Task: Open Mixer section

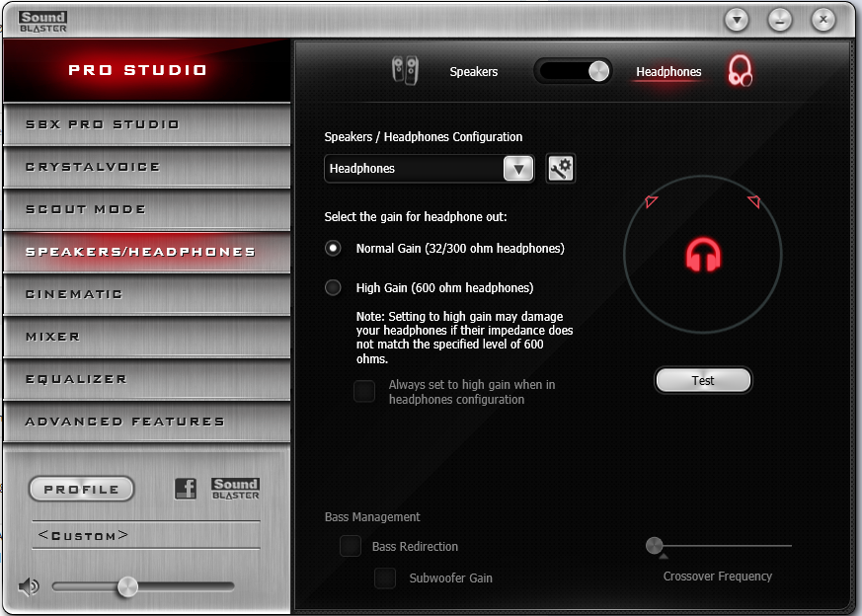Action: (x=147, y=337)
